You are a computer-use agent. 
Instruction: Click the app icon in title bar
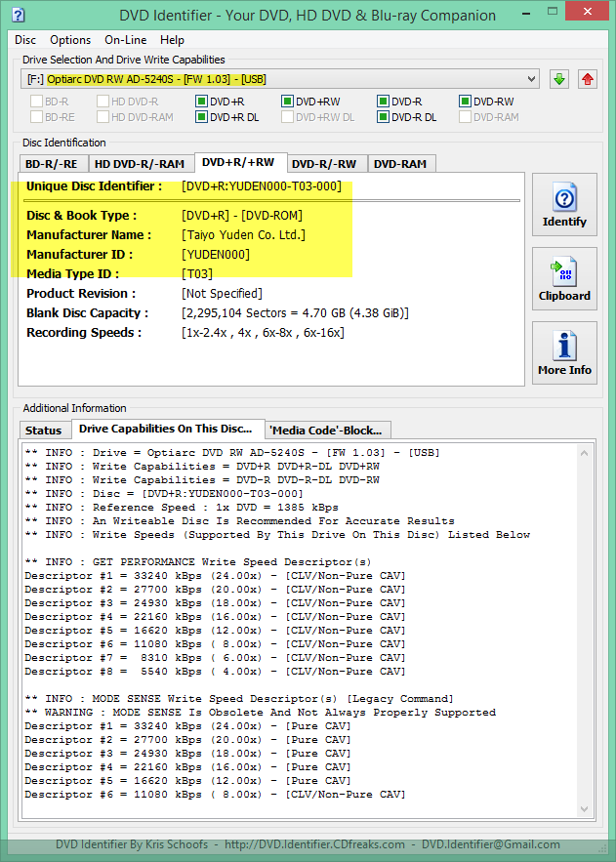pyautogui.click(x=19, y=15)
